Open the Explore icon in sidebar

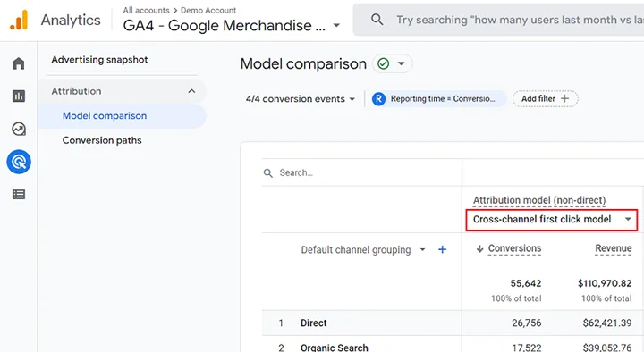pyautogui.click(x=19, y=129)
